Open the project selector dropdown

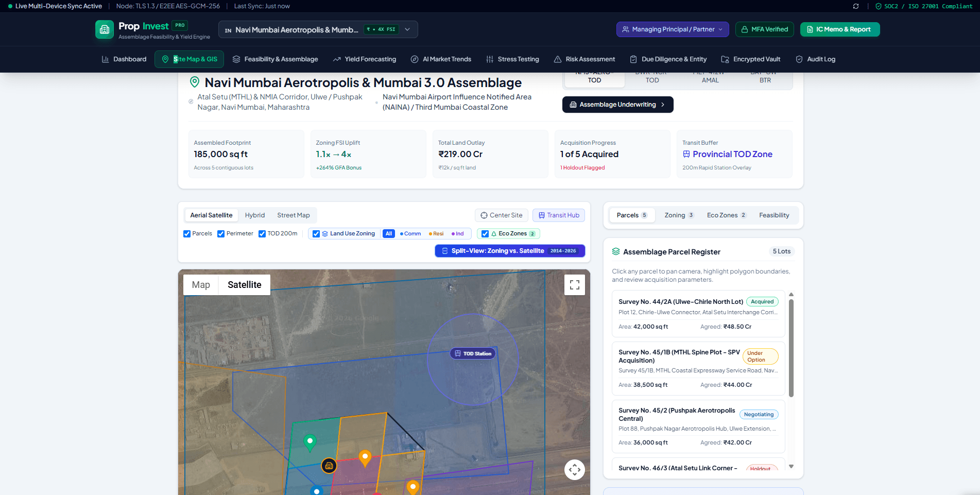(x=318, y=29)
